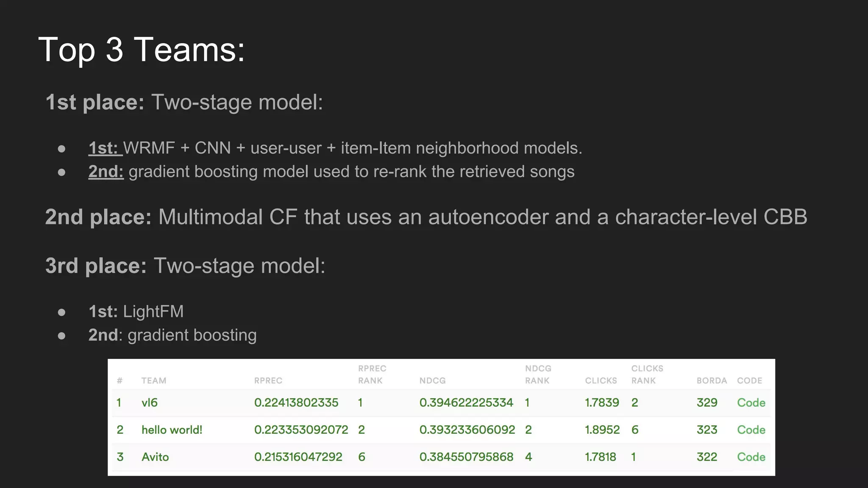The width and height of the screenshot is (868, 488).
Task: Click the RPREC column header
Action: click(268, 380)
